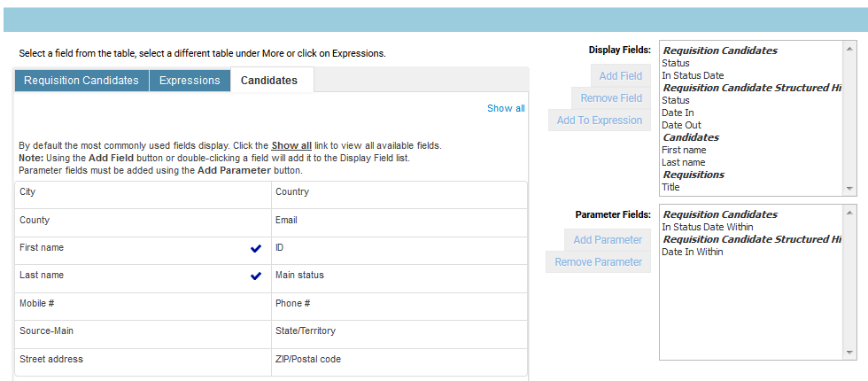Viewport: 868px width, 381px height.
Task: Click the Remove Parameter button
Action: pos(599,262)
